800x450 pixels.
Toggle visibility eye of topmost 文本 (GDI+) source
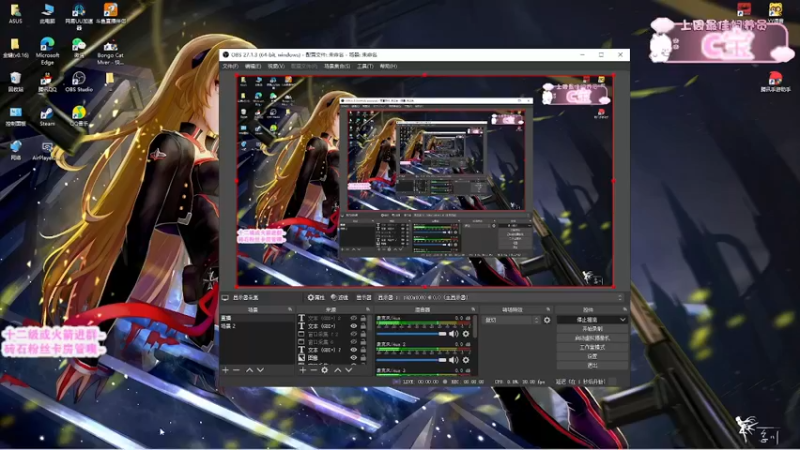point(353,318)
